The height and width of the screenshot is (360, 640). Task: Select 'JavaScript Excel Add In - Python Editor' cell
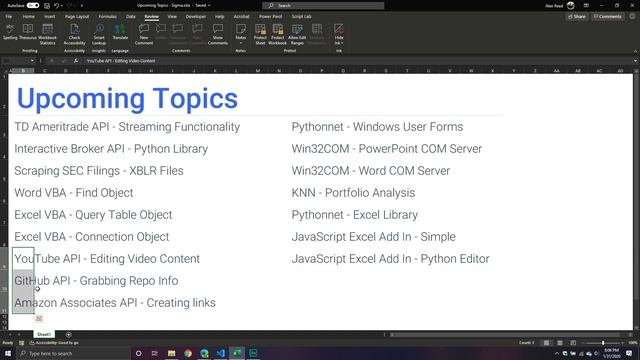click(x=390, y=259)
